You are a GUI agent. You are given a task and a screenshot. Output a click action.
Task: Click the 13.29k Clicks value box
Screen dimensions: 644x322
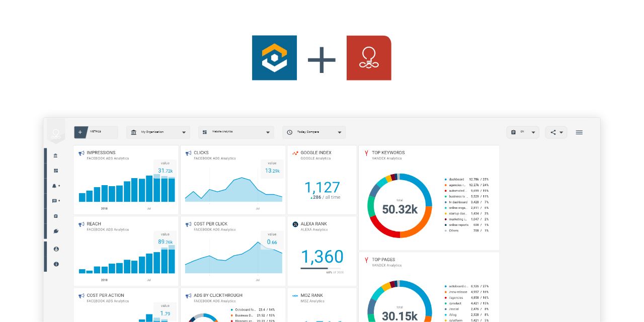[272, 168]
